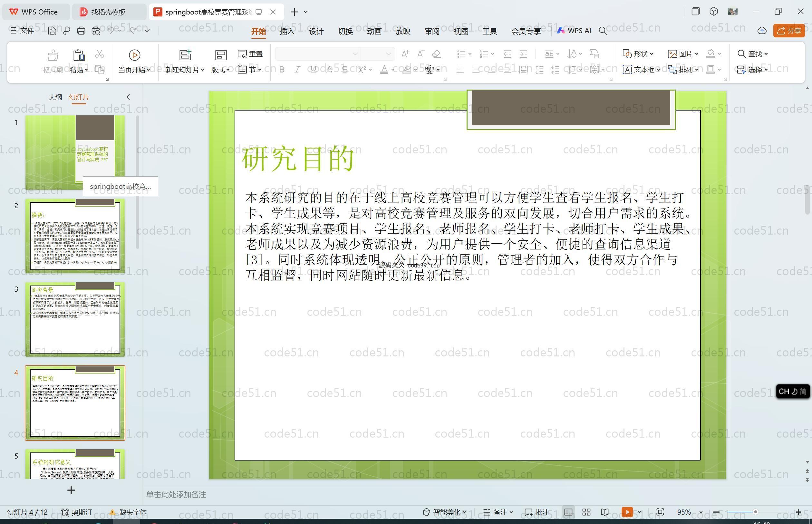Collapse the slide panel chevron
Viewport: 812px width, 524px height.
[x=128, y=97]
